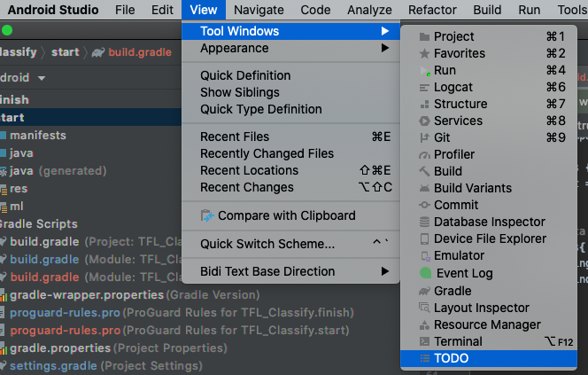This screenshot has height=375, width=588.
Task: Select Quick Switch Scheme option
Action: (267, 244)
